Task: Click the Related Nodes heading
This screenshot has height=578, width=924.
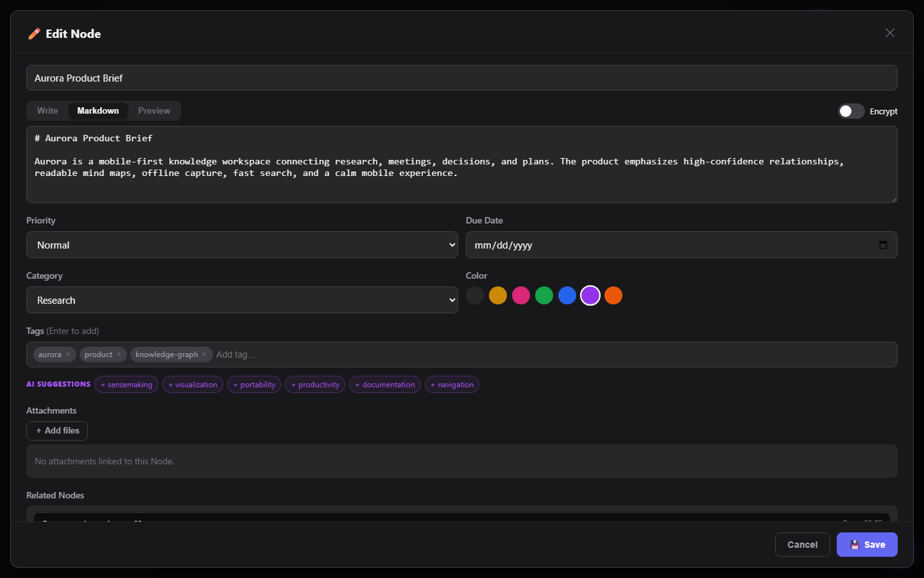Action: (55, 495)
